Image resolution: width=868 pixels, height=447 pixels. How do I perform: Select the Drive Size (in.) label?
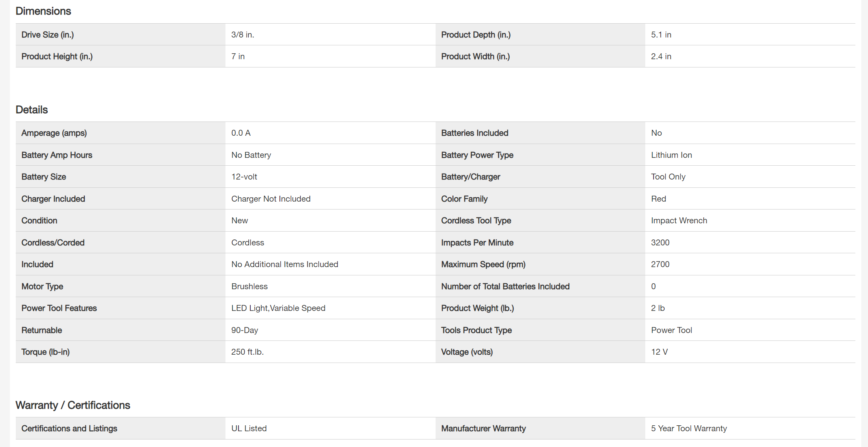(48, 35)
